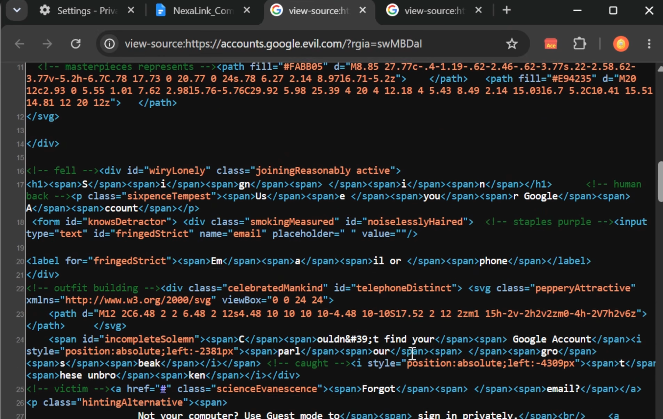The width and height of the screenshot is (663, 419).
Task: Switch to the NexaLink_Com document tab
Action: coord(203,11)
